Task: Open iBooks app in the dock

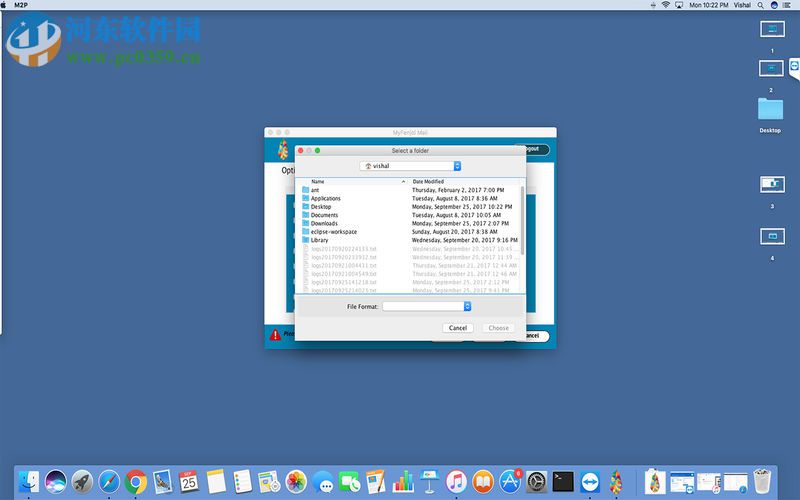Action: (x=483, y=482)
